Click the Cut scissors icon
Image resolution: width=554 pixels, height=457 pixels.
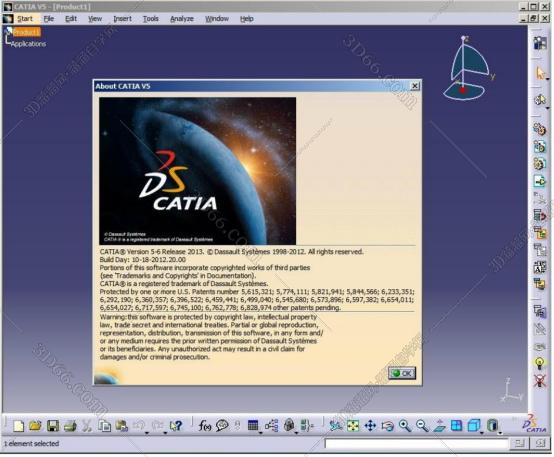87,426
